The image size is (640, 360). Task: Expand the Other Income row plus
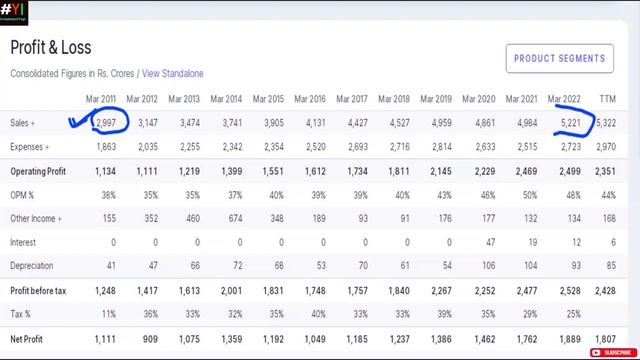[x=60, y=219]
